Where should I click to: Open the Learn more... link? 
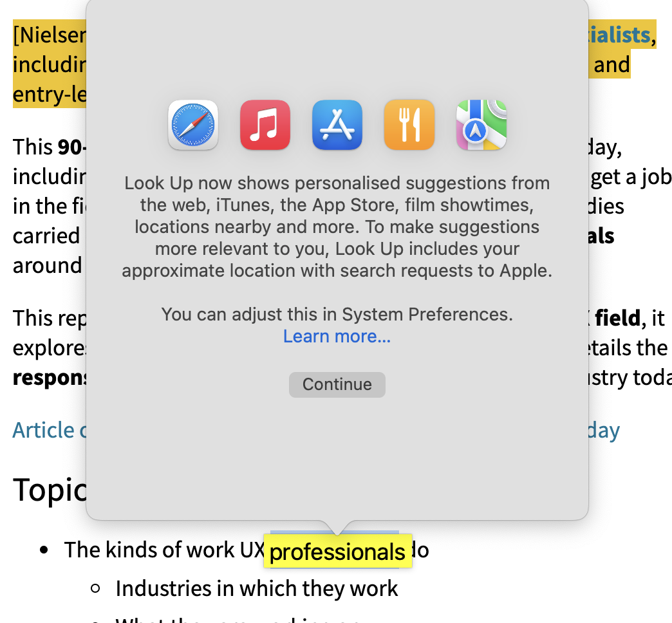pos(337,337)
